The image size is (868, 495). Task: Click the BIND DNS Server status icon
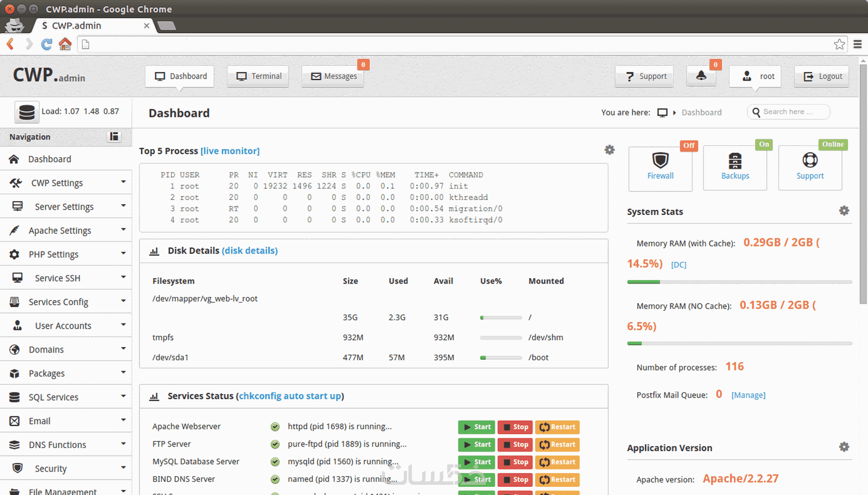(x=275, y=479)
